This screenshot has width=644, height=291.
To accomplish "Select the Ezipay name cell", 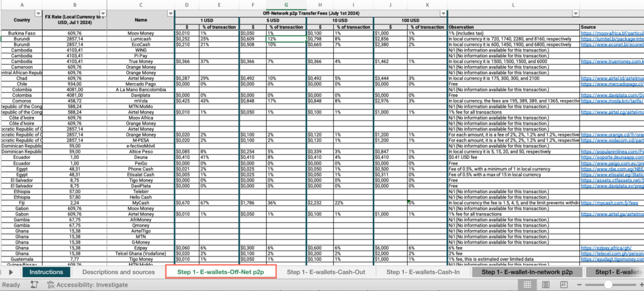I will coord(141,248).
